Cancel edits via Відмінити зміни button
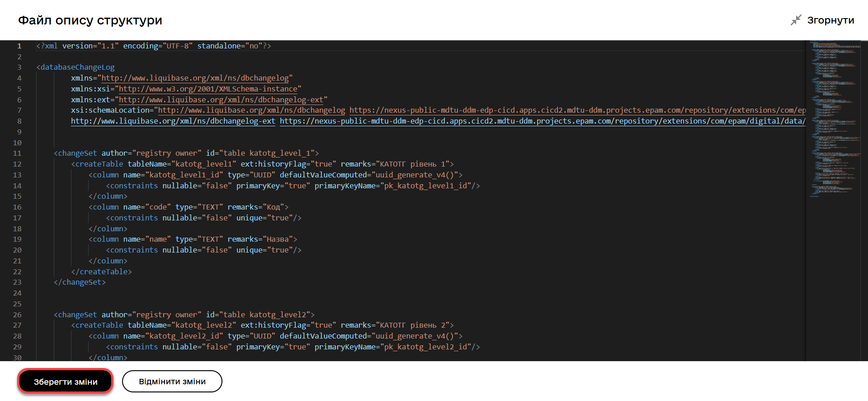The width and height of the screenshot is (868, 401). click(172, 382)
